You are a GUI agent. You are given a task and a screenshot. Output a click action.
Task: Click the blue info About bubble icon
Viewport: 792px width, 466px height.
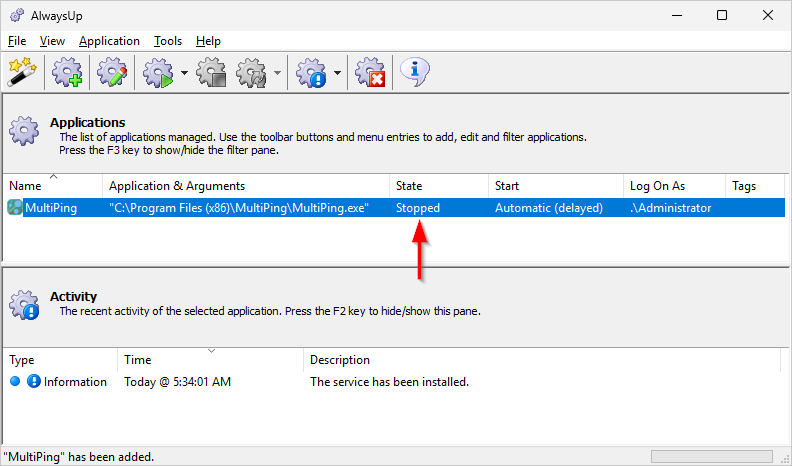tap(415, 72)
